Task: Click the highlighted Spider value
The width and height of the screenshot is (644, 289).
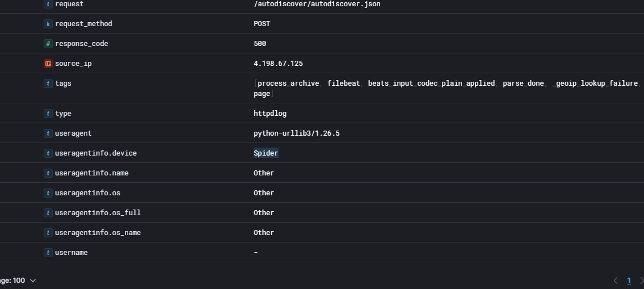Action: click(266, 153)
